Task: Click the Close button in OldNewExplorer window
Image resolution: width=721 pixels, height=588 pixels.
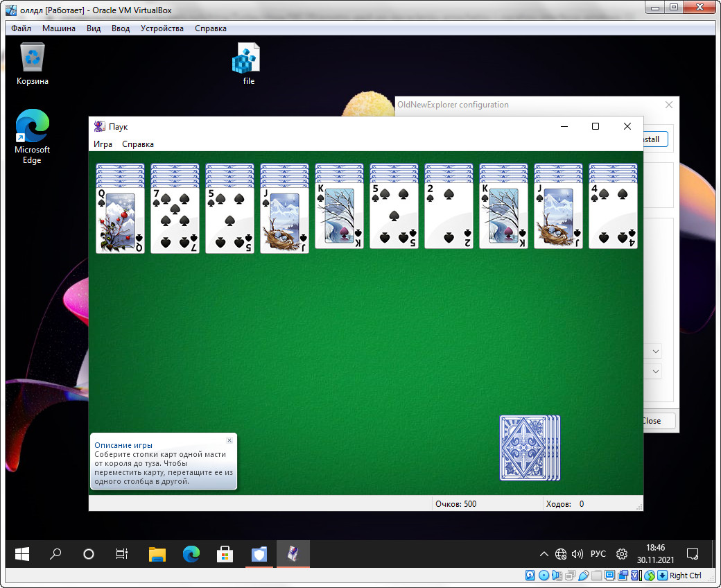Action: [x=659, y=421]
